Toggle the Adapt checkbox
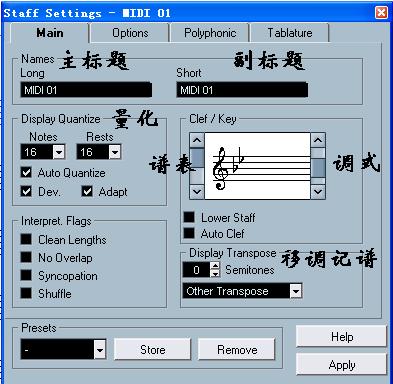This screenshot has height=384, width=393. tap(87, 192)
